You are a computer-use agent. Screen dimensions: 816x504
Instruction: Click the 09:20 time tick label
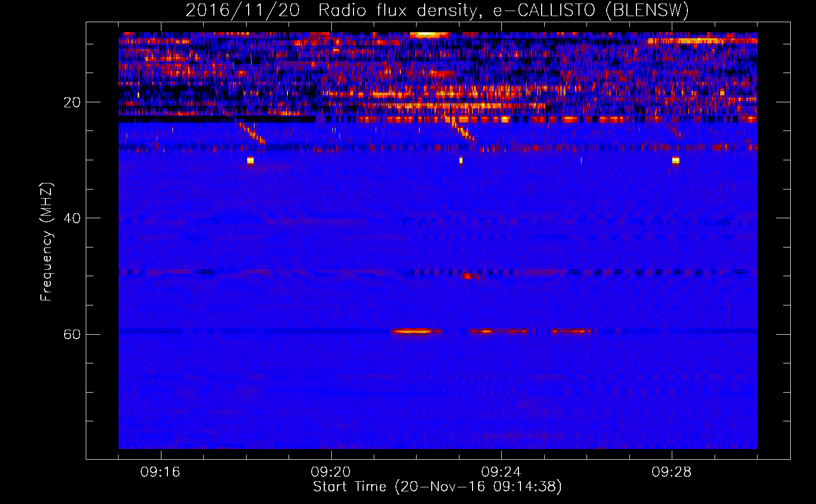(x=331, y=472)
